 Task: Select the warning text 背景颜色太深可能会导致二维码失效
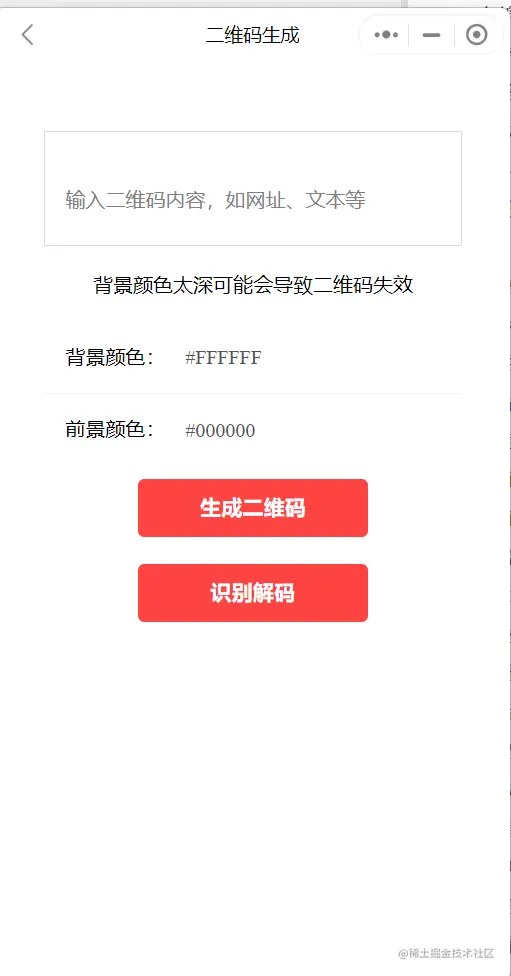[253, 285]
